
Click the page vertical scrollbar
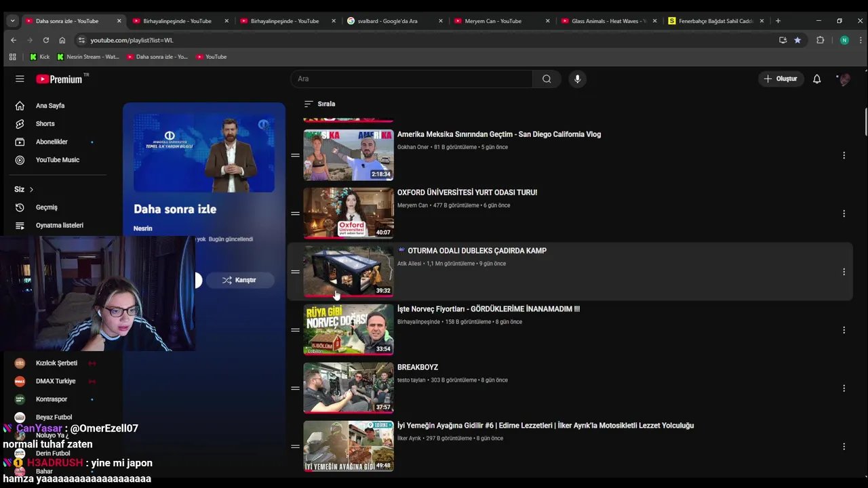865,122
